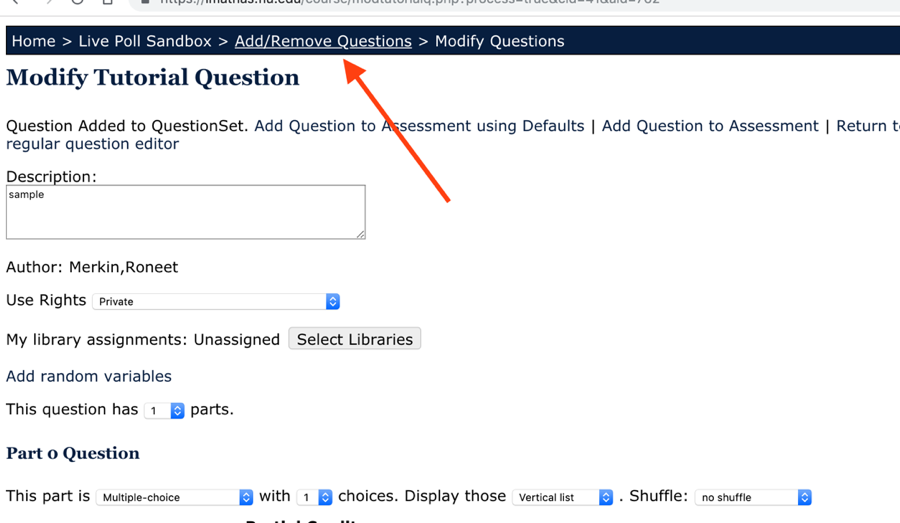Click the browser forward arrow
The image size is (900, 523).
(x=47, y=2)
